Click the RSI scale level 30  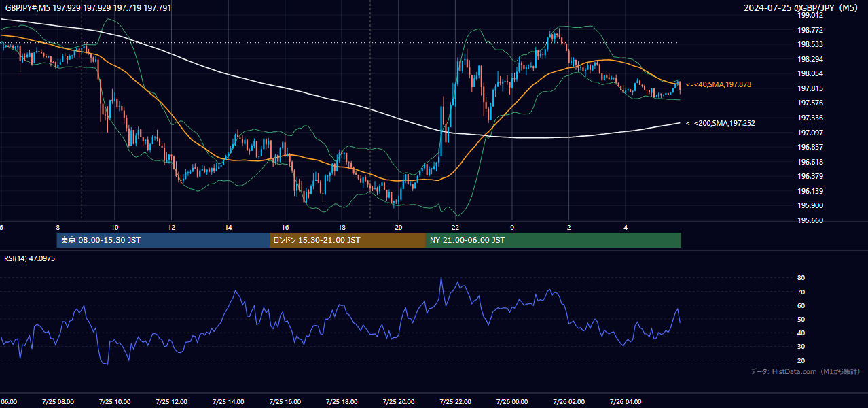801,347
